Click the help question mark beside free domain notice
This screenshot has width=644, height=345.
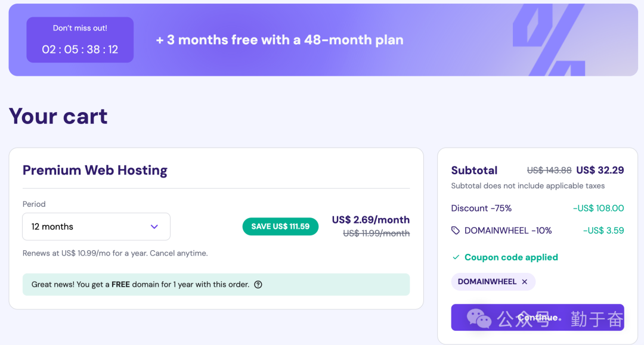tap(258, 285)
